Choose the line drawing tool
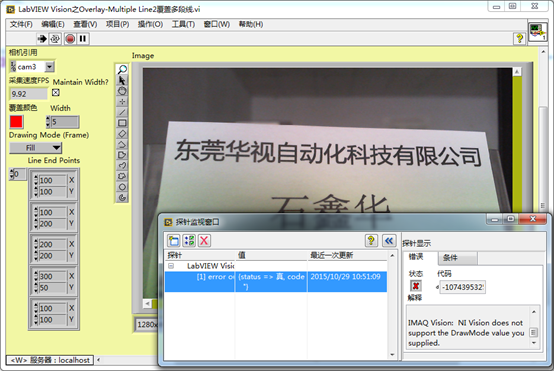This screenshot has width=554, height=371. 122,112
